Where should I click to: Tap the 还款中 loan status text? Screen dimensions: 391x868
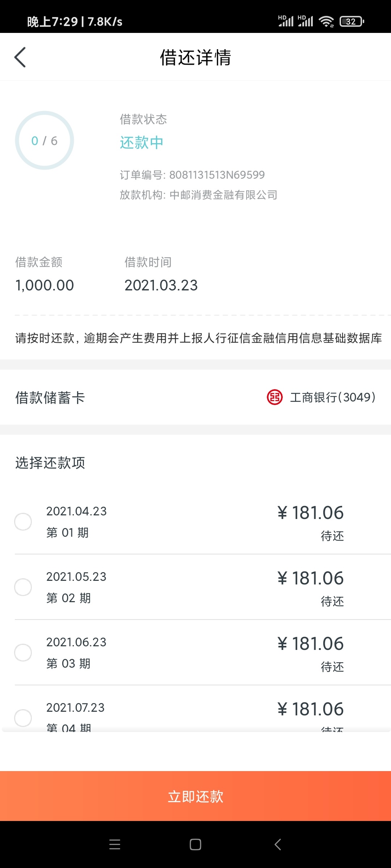(x=142, y=142)
